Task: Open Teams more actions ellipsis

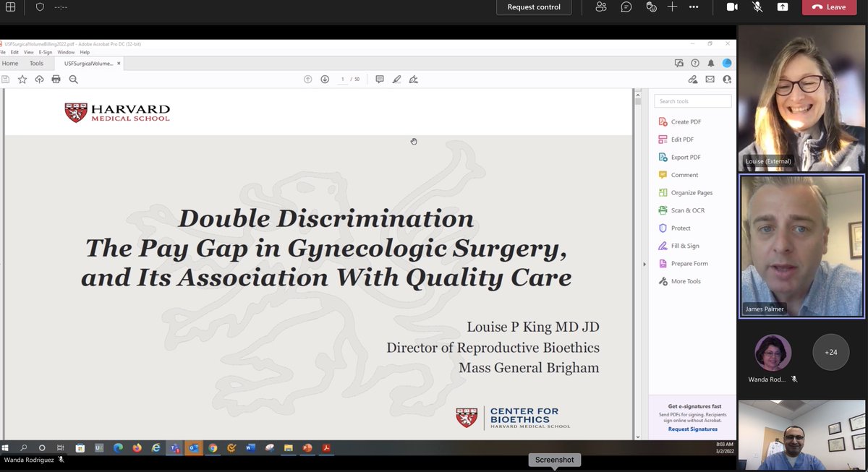Action: coord(694,7)
